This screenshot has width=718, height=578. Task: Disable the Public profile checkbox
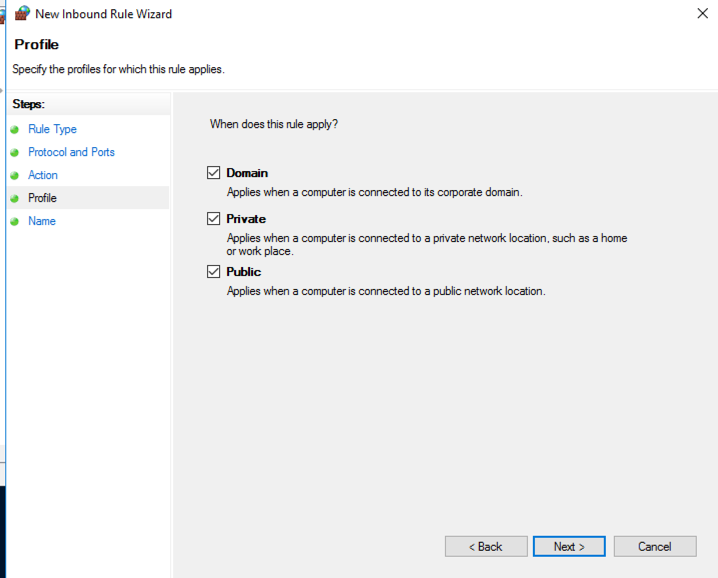click(213, 272)
